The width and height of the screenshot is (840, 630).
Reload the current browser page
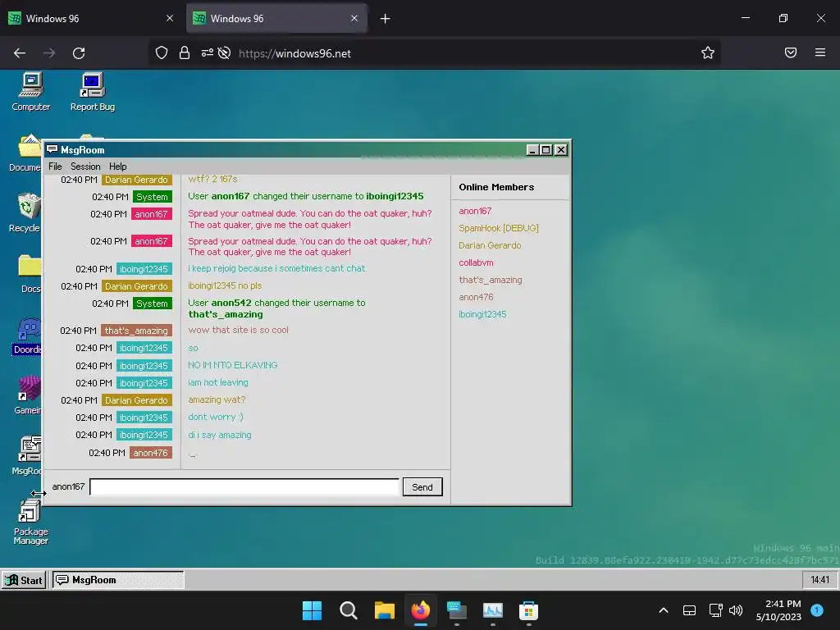[79, 53]
